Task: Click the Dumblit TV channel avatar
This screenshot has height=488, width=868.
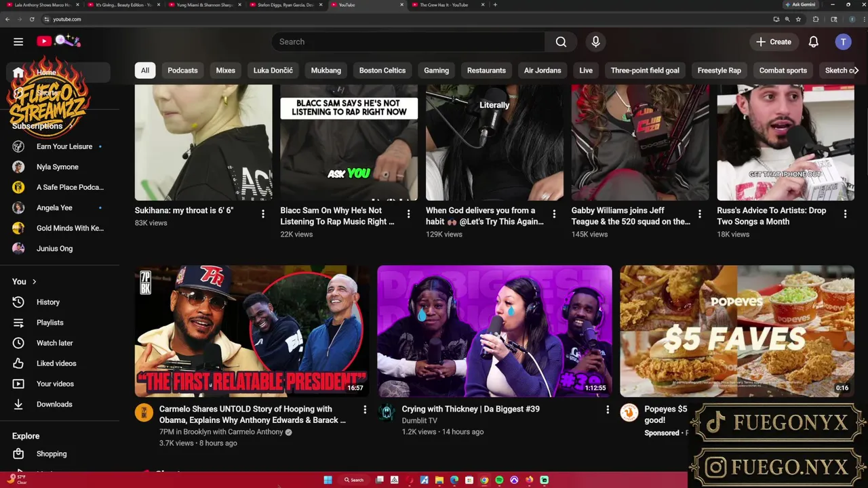Action: pos(387,412)
